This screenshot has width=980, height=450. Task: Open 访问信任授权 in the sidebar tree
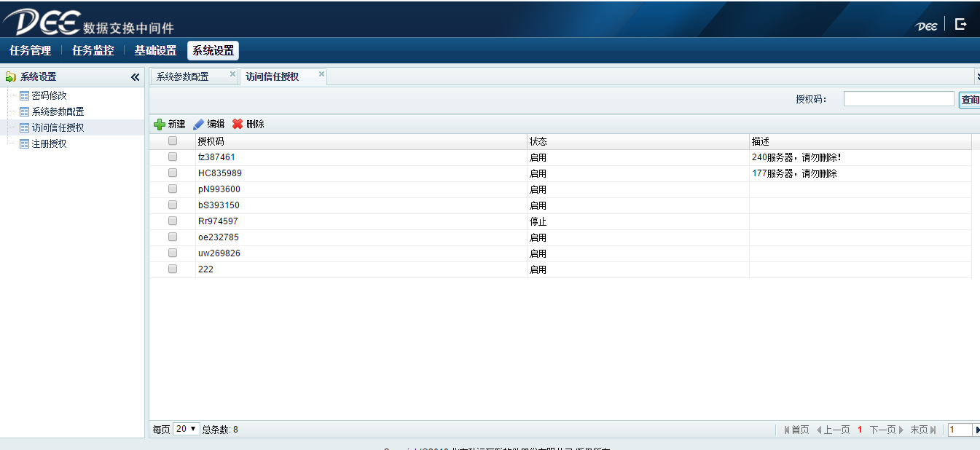(58, 128)
